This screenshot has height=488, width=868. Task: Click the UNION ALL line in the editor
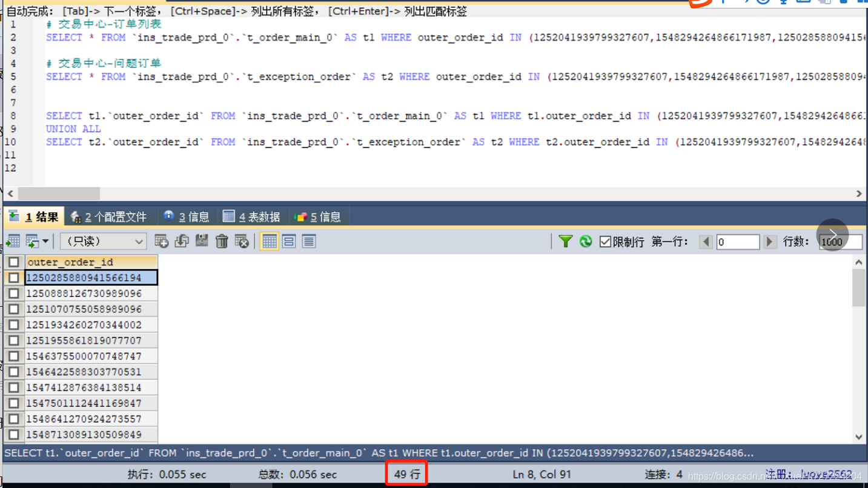coord(73,129)
